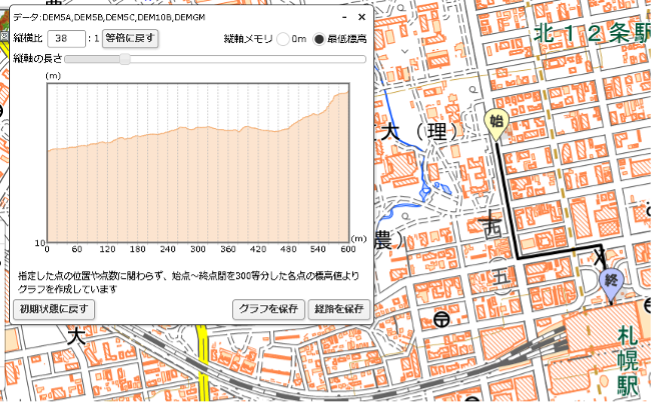Click the 縦軸の長さ slider handle

click(125, 59)
